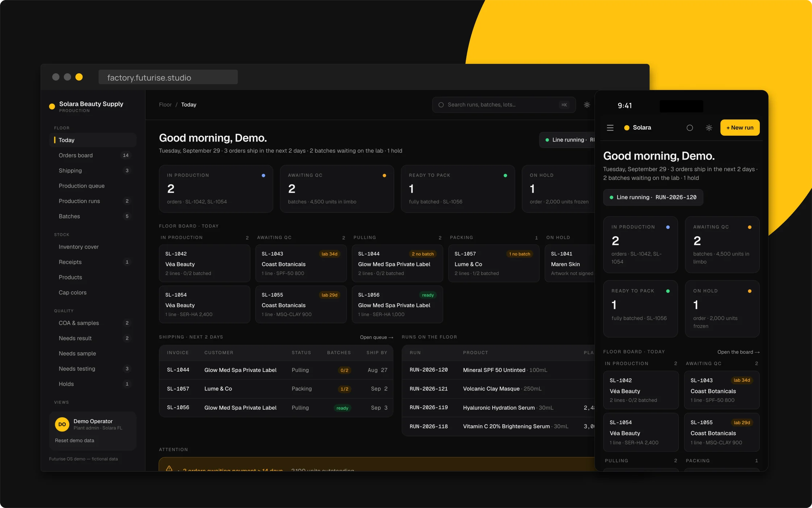The width and height of the screenshot is (812, 508).
Task: Focus the Search runs, batches, lots field
Action: [504, 105]
